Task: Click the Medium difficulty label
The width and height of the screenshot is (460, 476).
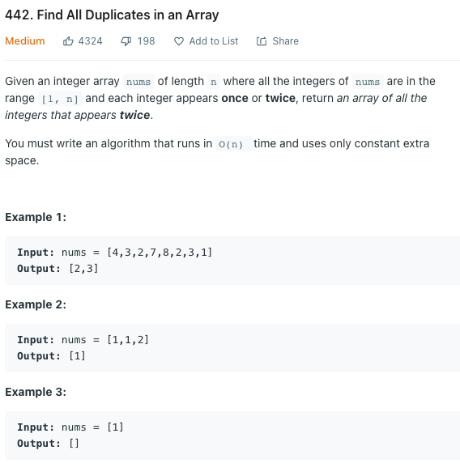Action: [x=25, y=41]
